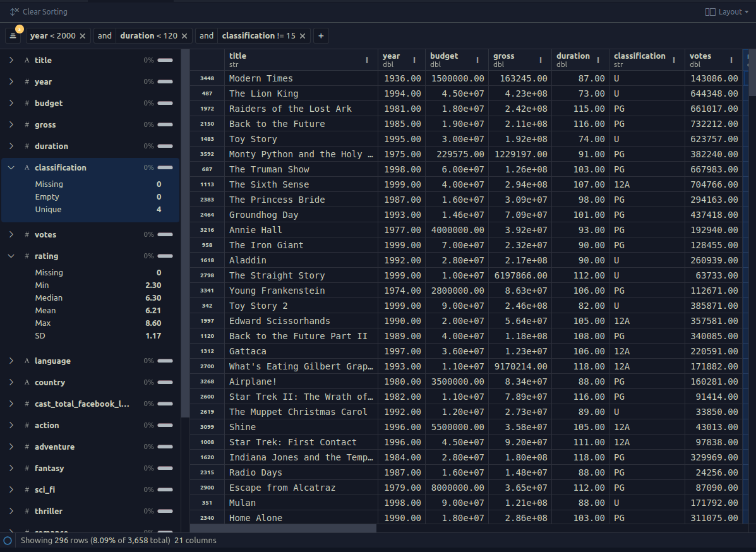This screenshot has height=552, width=756.
Task: Collapse the rating summary section
Action: [x=11, y=256]
